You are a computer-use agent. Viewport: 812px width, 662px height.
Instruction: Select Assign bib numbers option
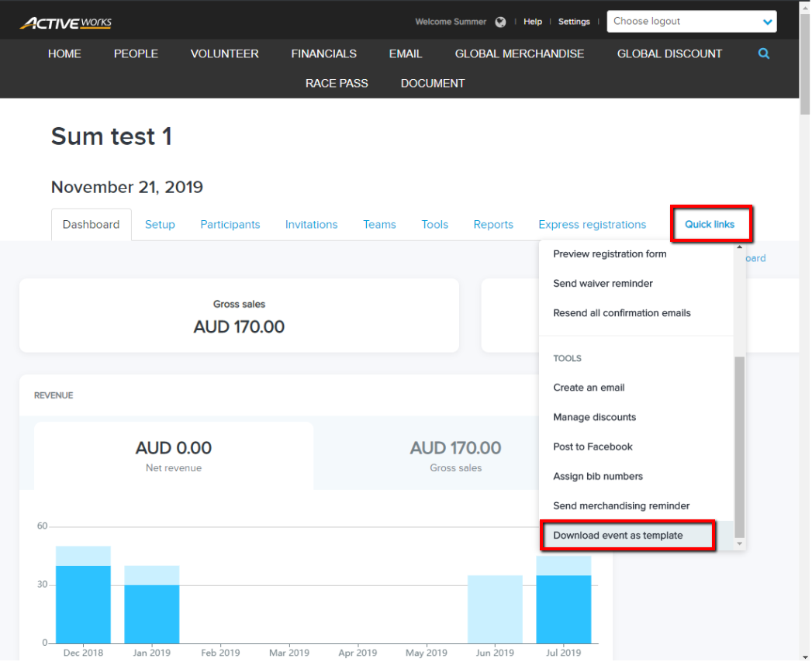[x=597, y=476]
